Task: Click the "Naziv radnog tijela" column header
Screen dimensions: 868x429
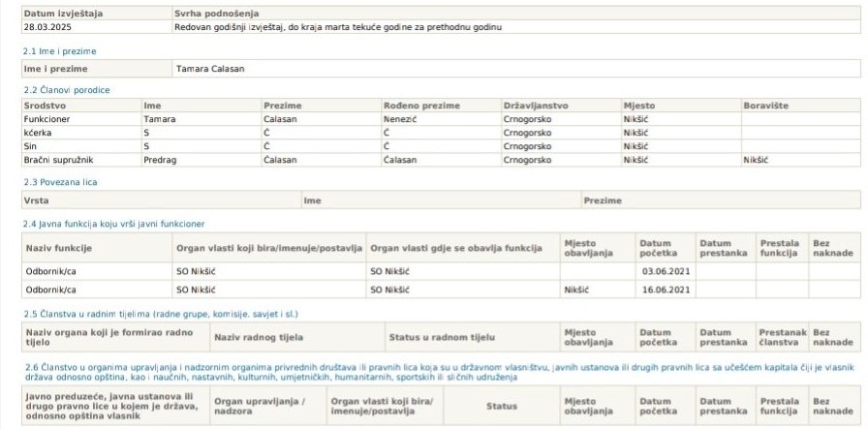Action: tap(258, 338)
